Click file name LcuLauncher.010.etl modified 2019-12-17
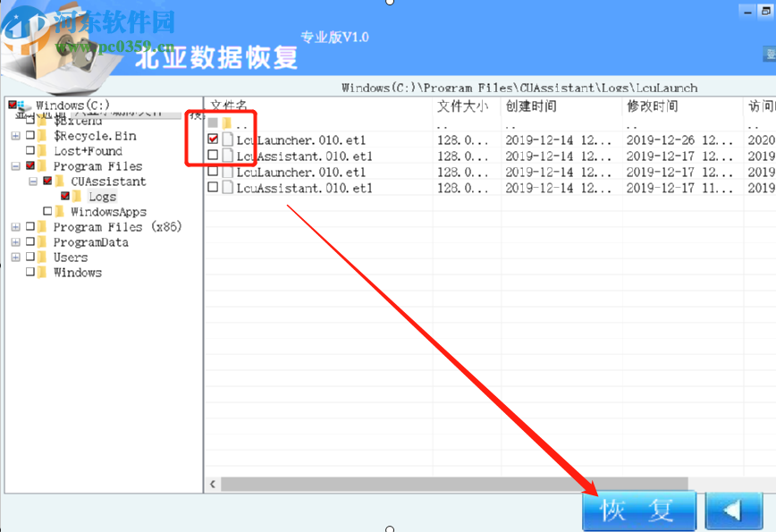Image resolution: width=776 pixels, height=532 pixels. (x=301, y=173)
